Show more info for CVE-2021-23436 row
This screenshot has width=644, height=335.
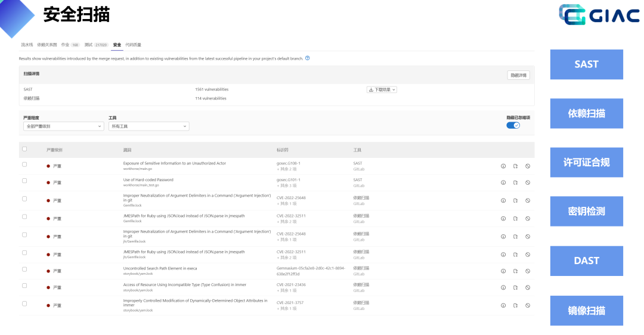(503, 288)
